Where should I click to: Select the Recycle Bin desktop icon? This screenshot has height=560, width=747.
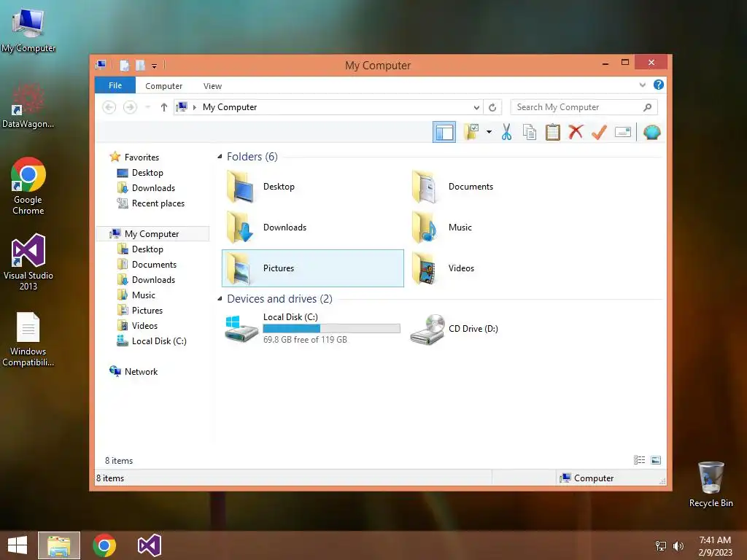[x=711, y=484]
